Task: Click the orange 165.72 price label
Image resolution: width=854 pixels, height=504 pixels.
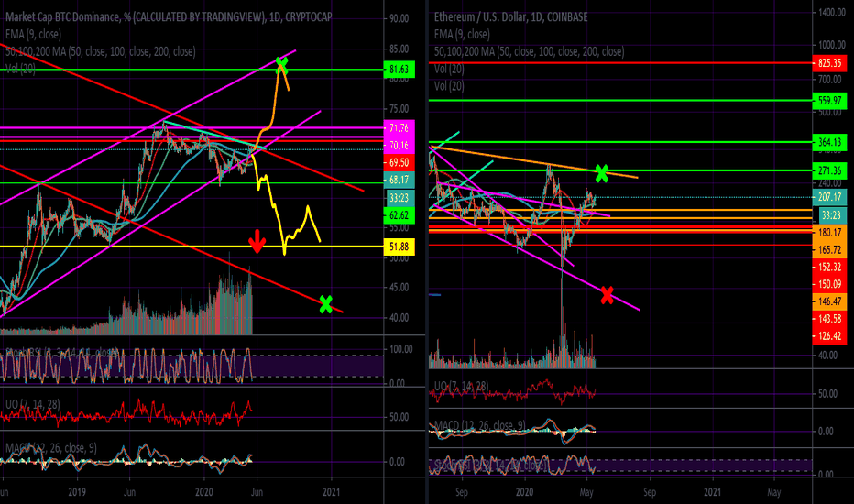Action: click(x=829, y=249)
